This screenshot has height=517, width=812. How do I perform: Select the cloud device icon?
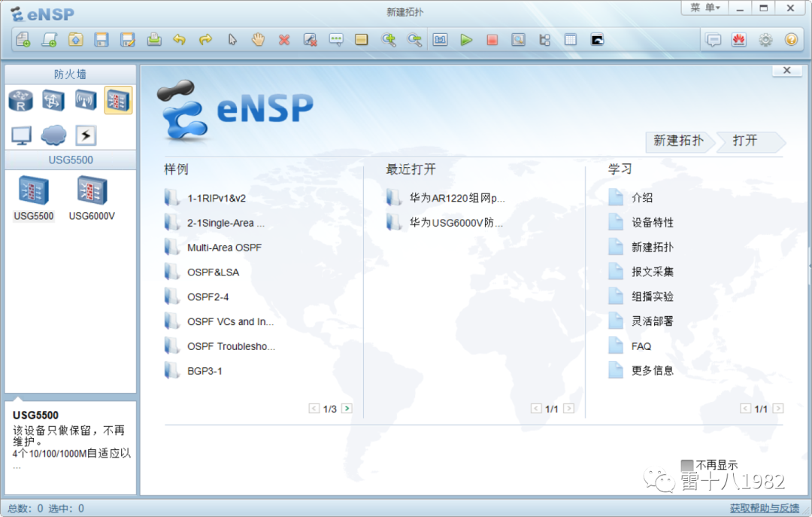pos(53,135)
